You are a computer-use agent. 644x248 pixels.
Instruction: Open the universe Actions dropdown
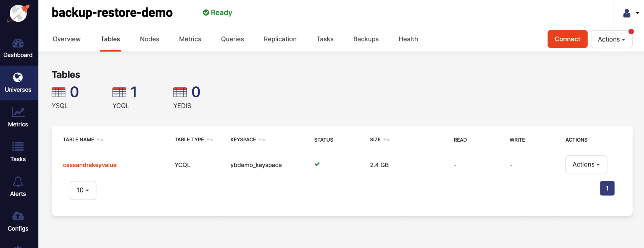(x=611, y=39)
